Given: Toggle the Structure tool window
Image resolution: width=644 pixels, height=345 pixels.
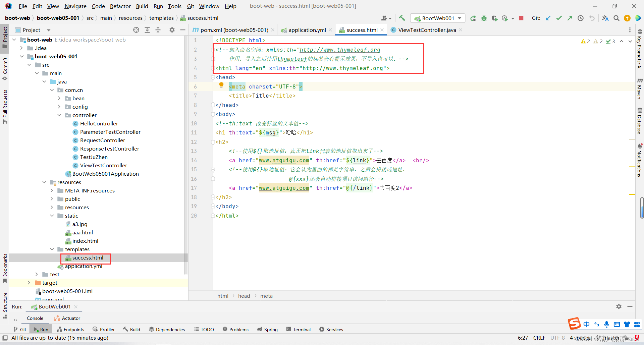Looking at the screenshot, I should tap(5, 305).
